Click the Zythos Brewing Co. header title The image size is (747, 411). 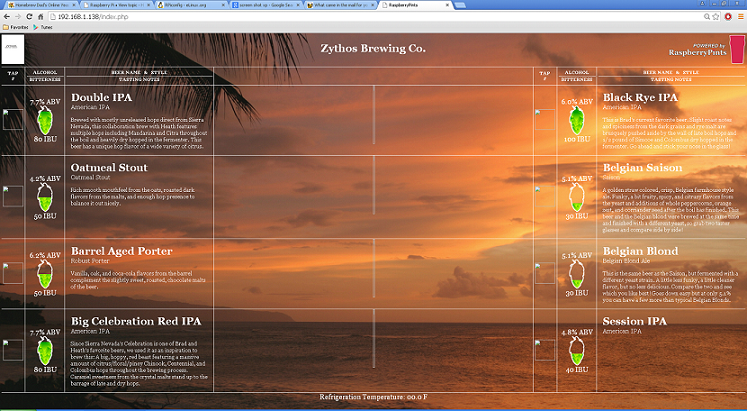point(373,49)
